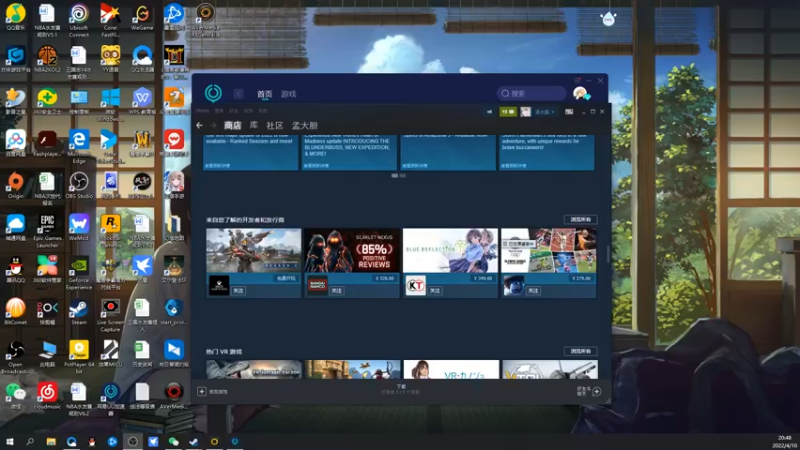
Task: Open WeMod desktop icon
Action: click(x=79, y=228)
